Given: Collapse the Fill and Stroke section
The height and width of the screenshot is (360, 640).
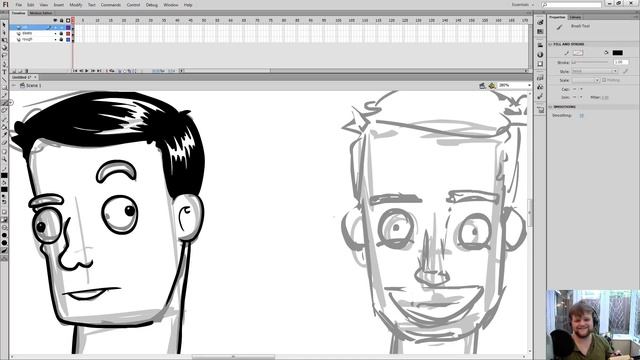Looking at the screenshot, I should [x=550, y=44].
